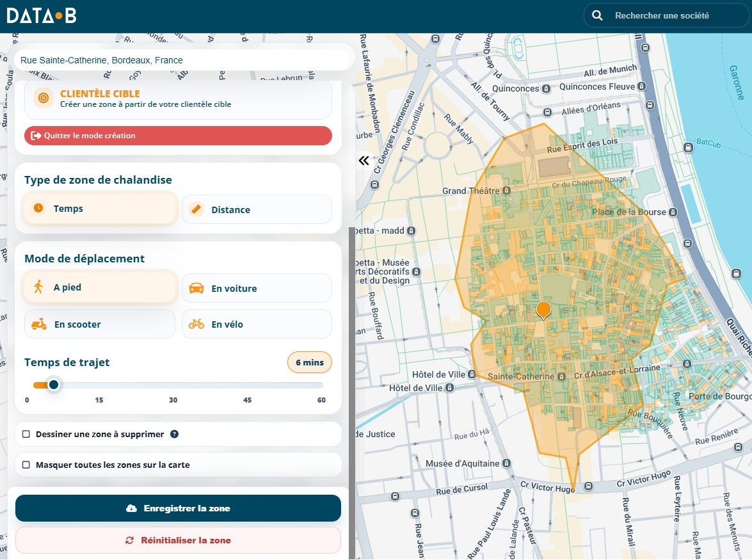Click the Mode de déplacement heading

coord(84,259)
